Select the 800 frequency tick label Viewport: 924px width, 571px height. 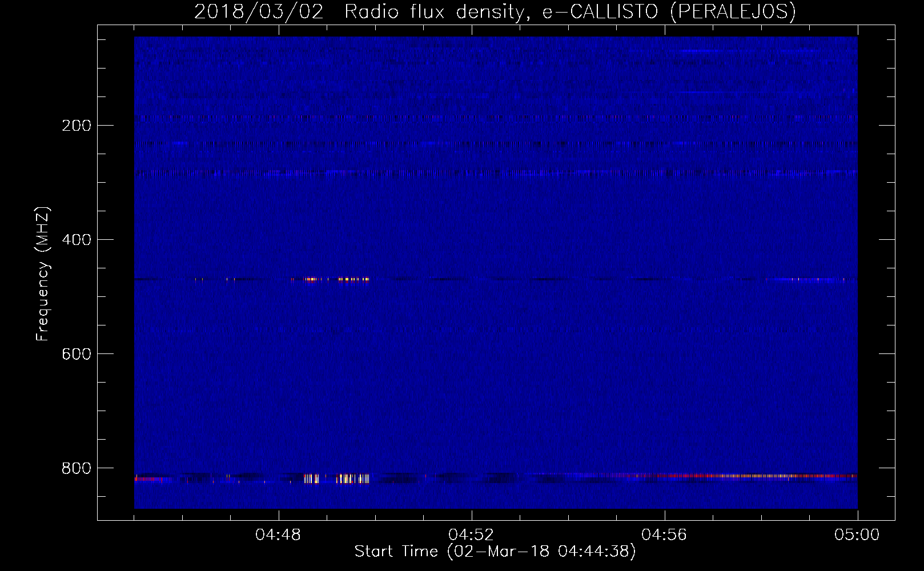(x=77, y=468)
